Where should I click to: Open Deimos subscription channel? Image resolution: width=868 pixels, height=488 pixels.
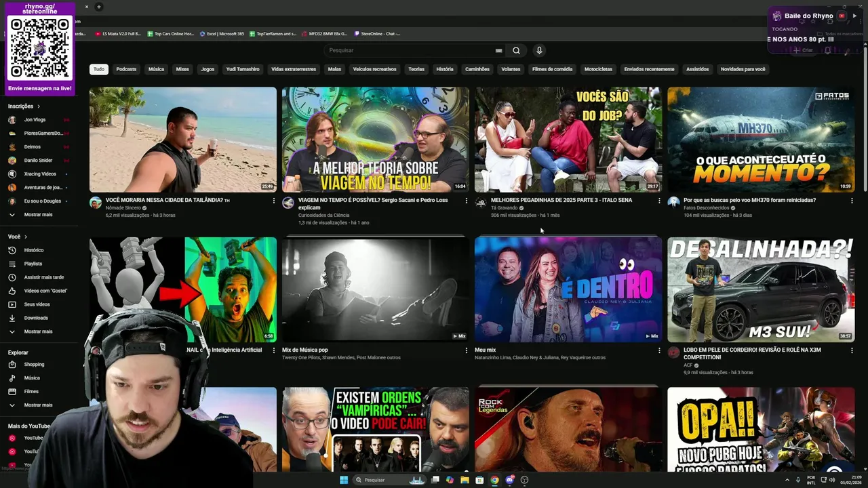32,147
